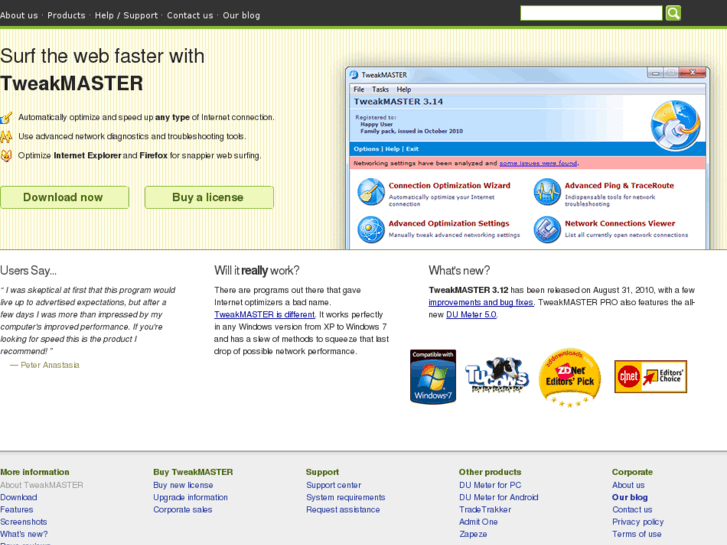Open DU Meter for Android link

tap(498, 497)
